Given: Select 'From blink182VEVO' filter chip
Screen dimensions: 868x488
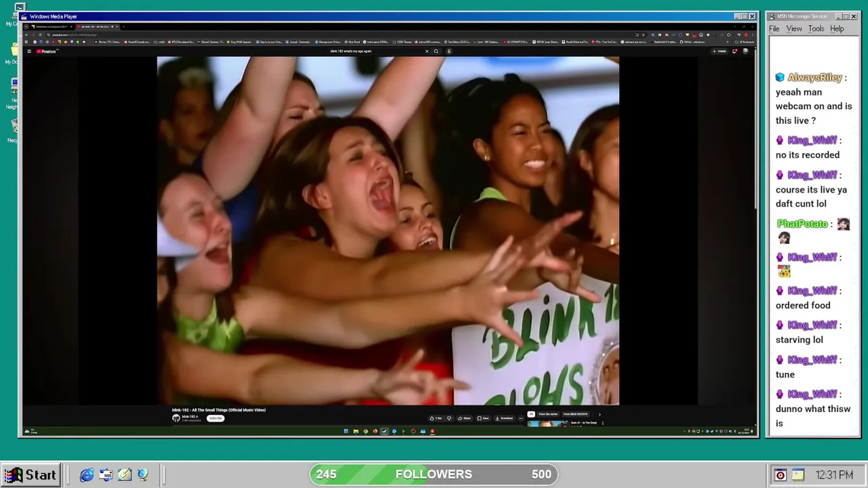Looking at the screenshot, I should point(575,414).
